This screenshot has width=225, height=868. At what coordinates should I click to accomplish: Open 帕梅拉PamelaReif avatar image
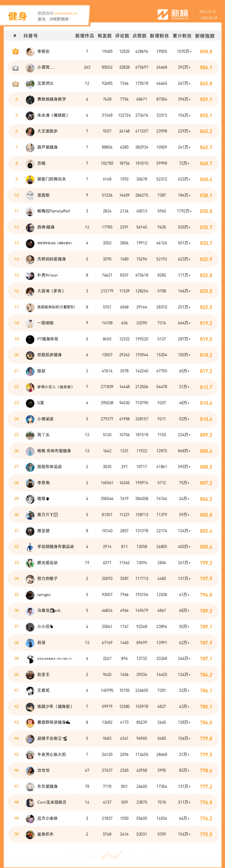tap(30, 211)
